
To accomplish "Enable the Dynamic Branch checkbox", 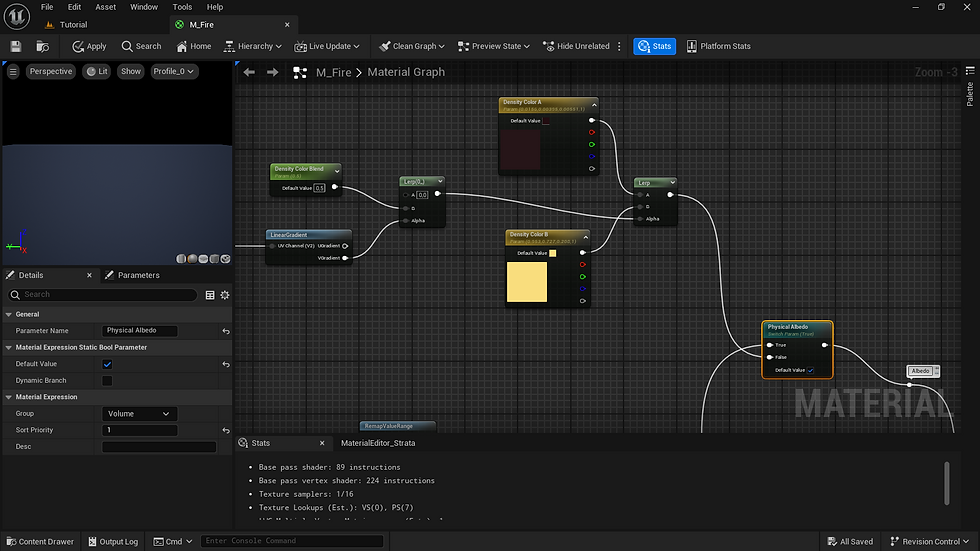I will click(107, 380).
